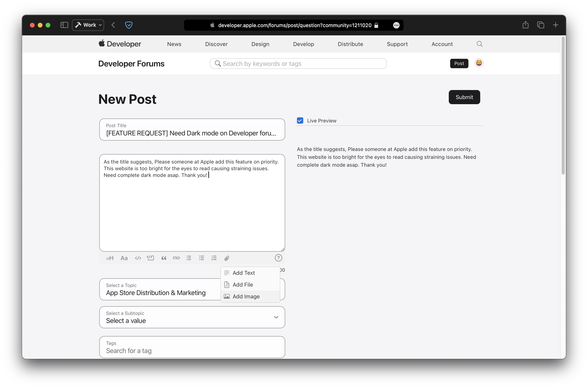
Task: Choose Add File from attachment menu
Action: (250, 285)
